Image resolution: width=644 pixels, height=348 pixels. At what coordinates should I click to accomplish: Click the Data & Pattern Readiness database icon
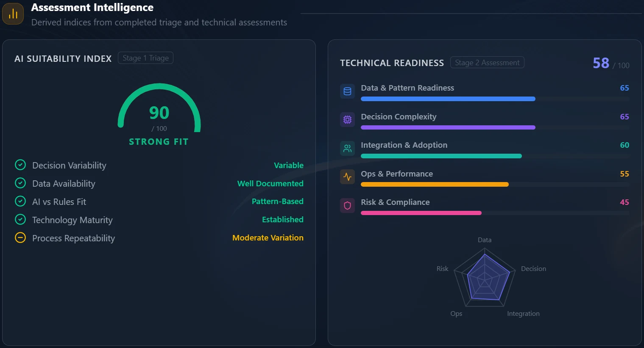pyautogui.click(x=347, y=91)
